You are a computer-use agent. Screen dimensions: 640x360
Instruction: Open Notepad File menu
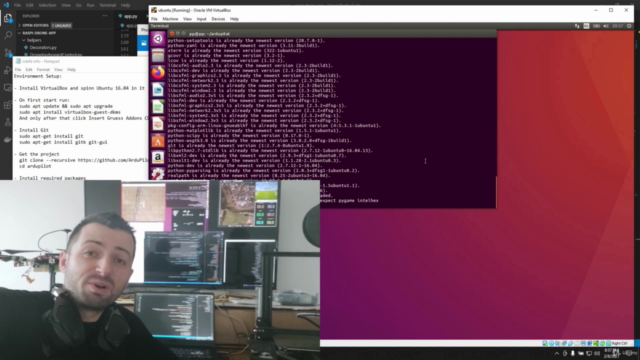tap(18, 69)
